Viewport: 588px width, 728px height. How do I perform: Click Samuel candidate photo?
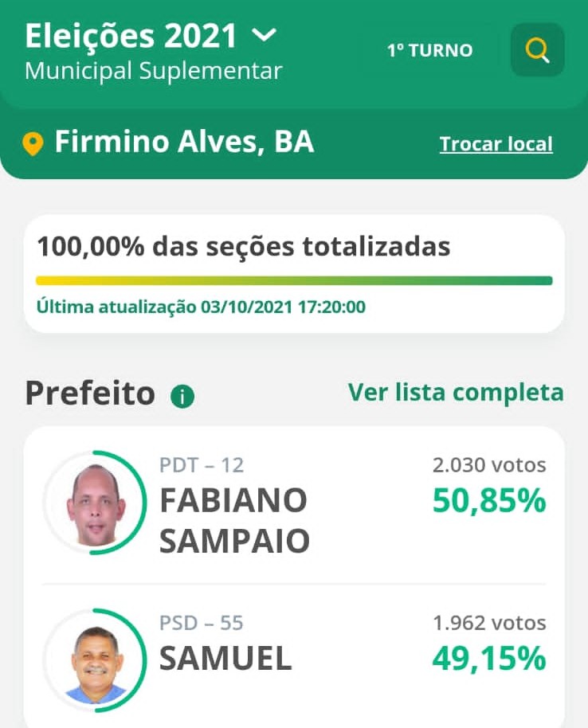pyautogui.click(x=95, y=660)
